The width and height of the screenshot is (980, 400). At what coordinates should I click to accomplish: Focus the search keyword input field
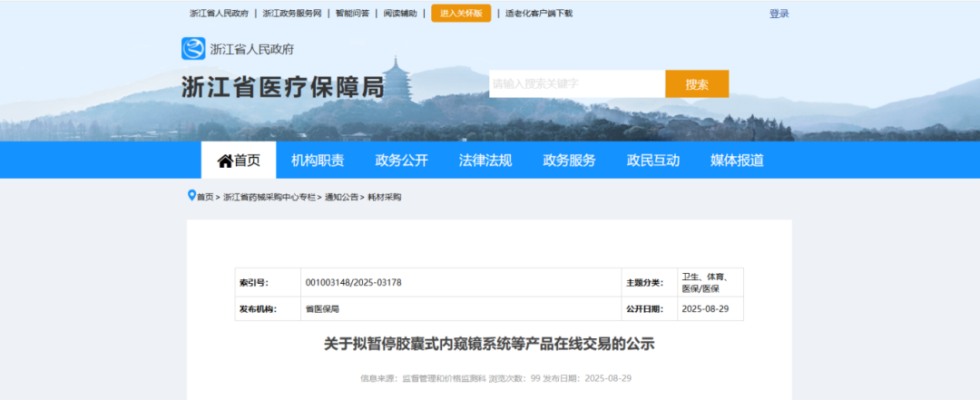577,83
